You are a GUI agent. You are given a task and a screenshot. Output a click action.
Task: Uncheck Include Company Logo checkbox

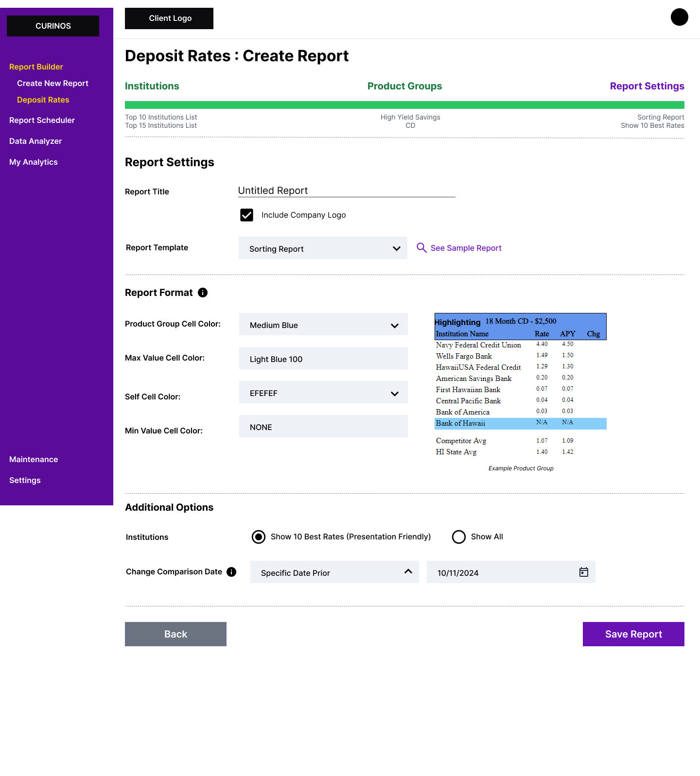point(246,215)
